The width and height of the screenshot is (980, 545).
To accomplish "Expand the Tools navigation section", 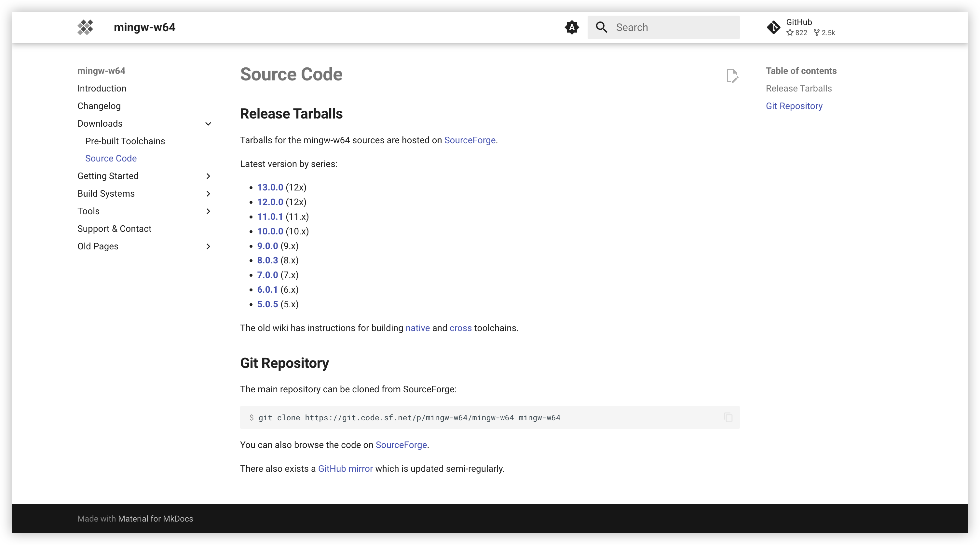I will [x=208, y=211].
